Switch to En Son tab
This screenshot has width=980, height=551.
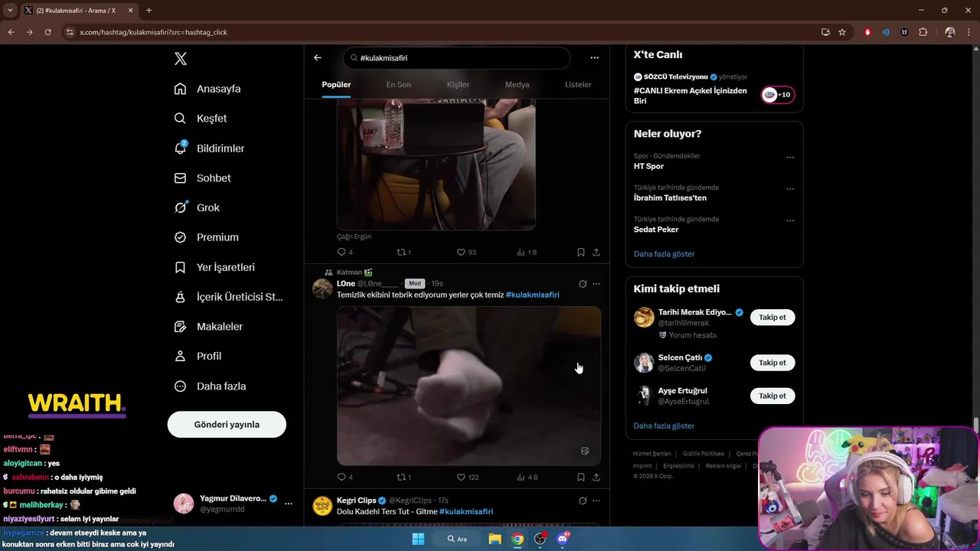coord(398,85)
